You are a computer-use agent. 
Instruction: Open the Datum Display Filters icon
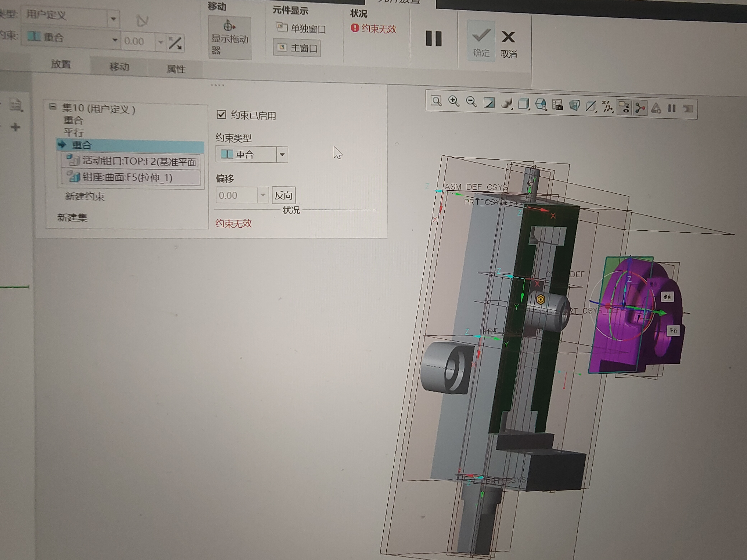click(x=607, y=107)
